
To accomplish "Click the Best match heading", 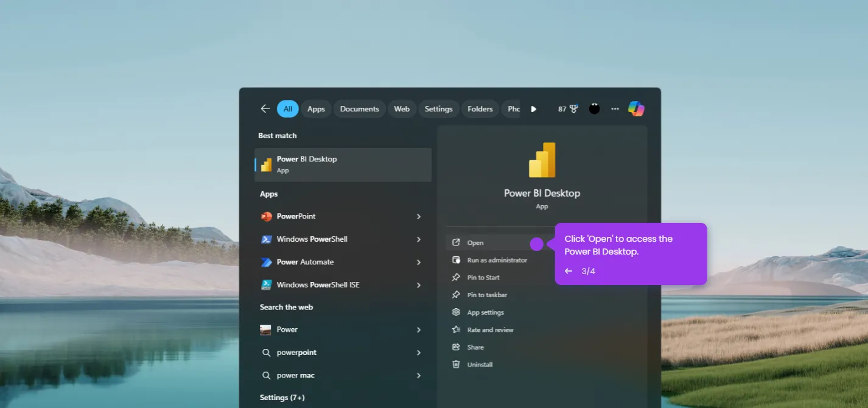I will click(278, 136).
